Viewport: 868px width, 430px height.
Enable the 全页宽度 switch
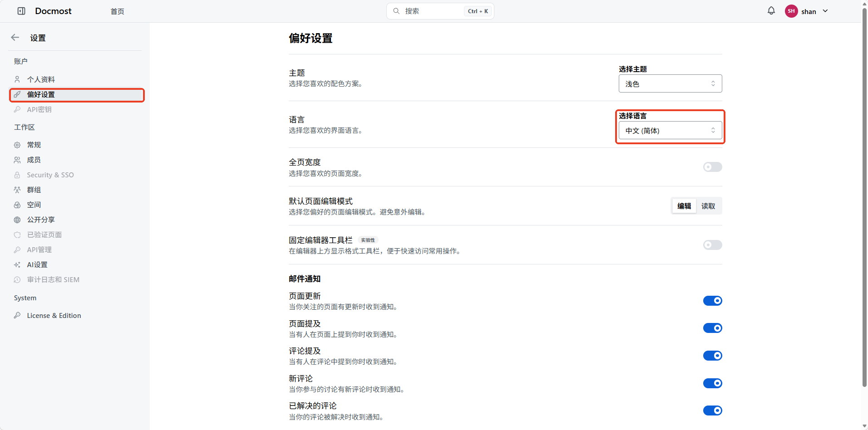coord(712,167)
